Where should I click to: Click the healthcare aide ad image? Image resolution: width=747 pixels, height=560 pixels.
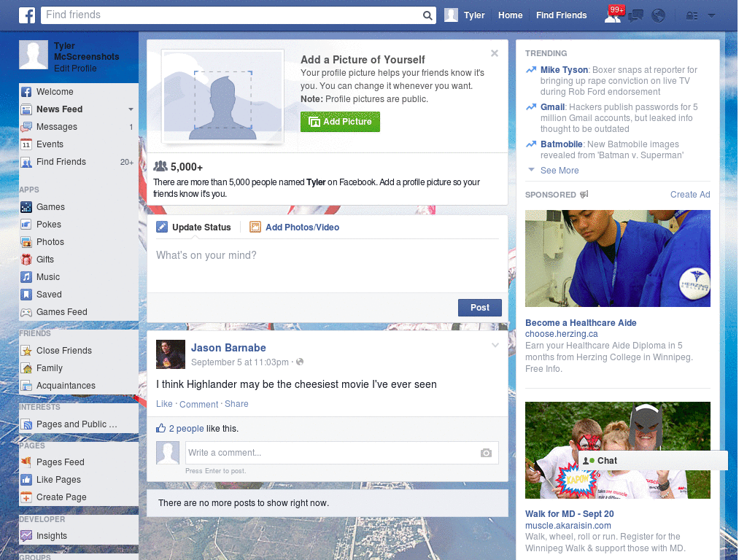[x=617, y=259]
